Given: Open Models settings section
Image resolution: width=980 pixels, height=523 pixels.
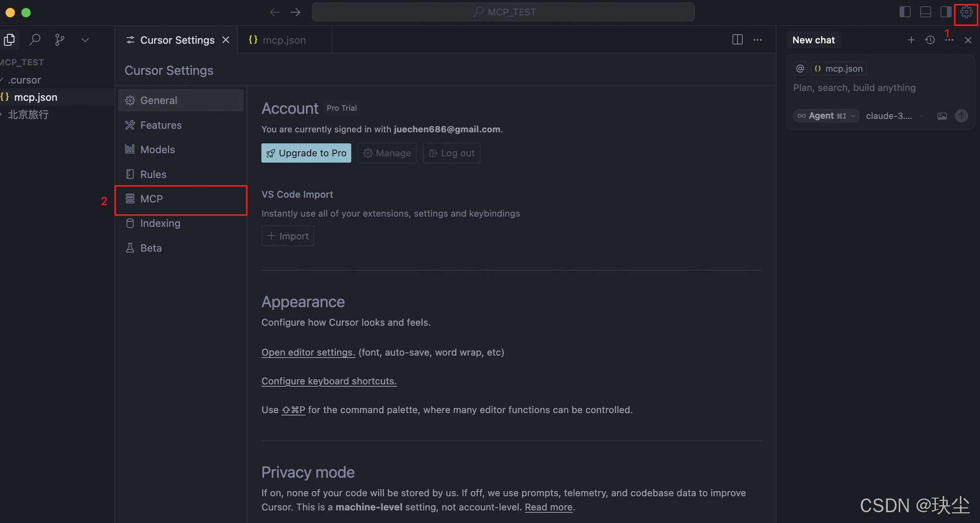Looking at the screenshot, I should pos(181,150).
